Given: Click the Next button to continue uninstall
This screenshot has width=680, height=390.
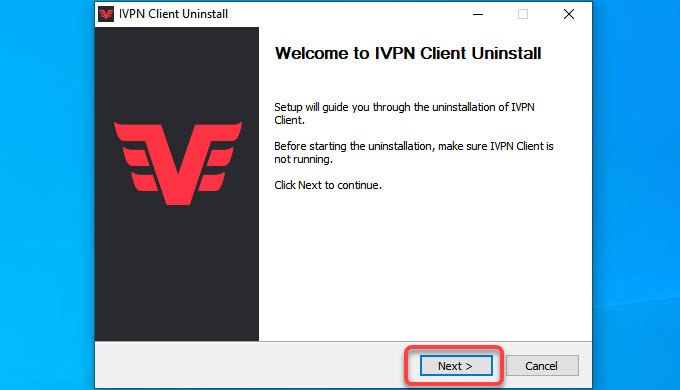Looking at the screenshot, I should click(456, 366).
